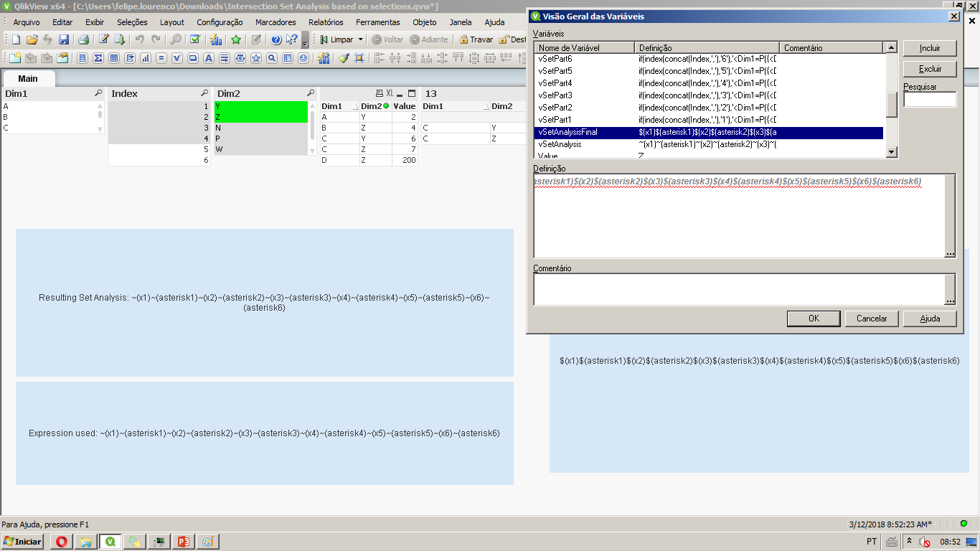
Task: Open the Edit Script toolbar icon
Action: coord(104,39)
